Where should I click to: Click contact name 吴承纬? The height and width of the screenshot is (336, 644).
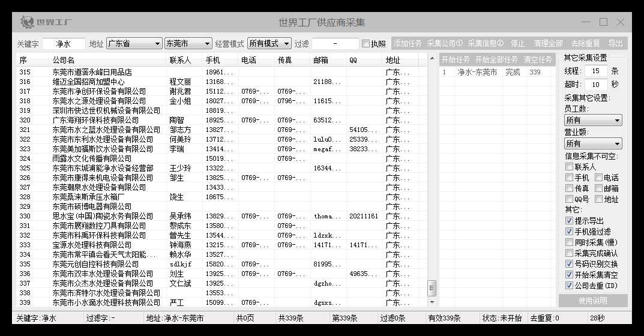180,216
